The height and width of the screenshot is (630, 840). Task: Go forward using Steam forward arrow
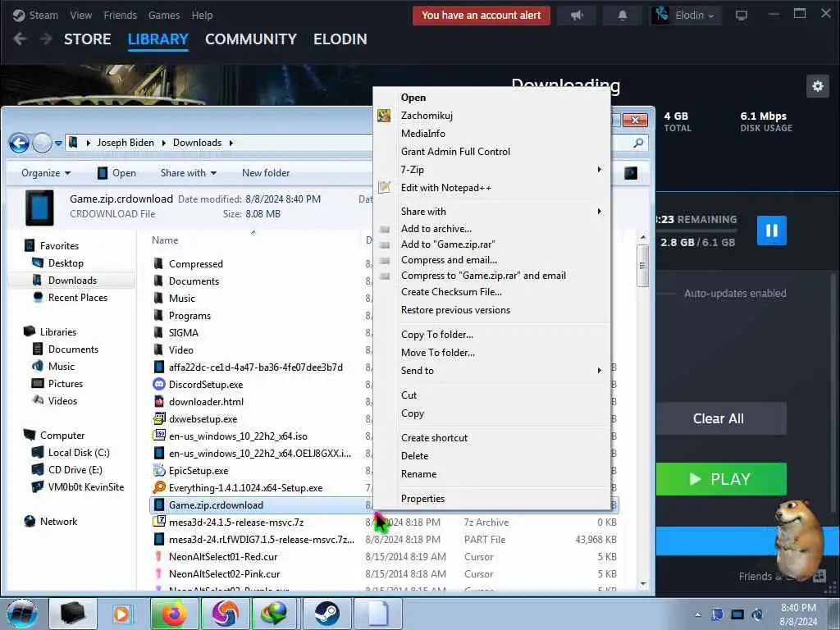[x=46, y=39]
